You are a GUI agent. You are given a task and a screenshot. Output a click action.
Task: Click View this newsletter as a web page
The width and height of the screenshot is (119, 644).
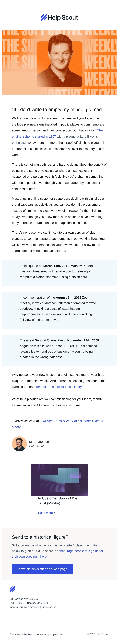click(x=43, y=569)
